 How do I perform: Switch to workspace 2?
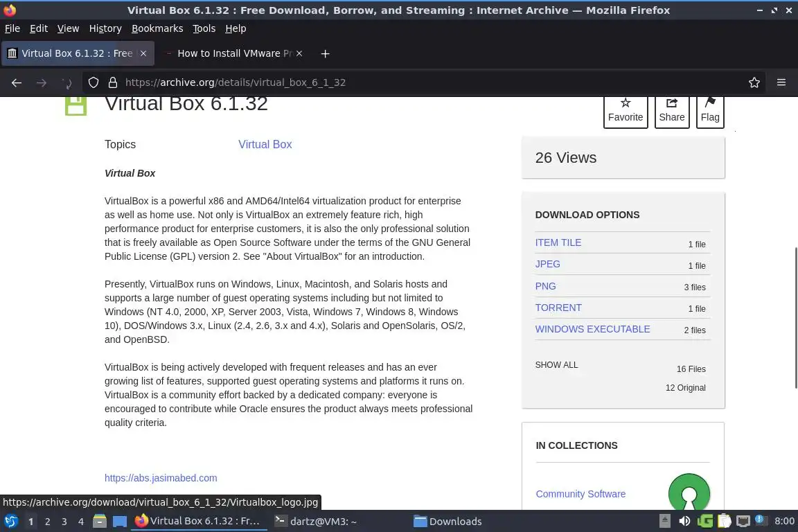click(x=47, y=522)
